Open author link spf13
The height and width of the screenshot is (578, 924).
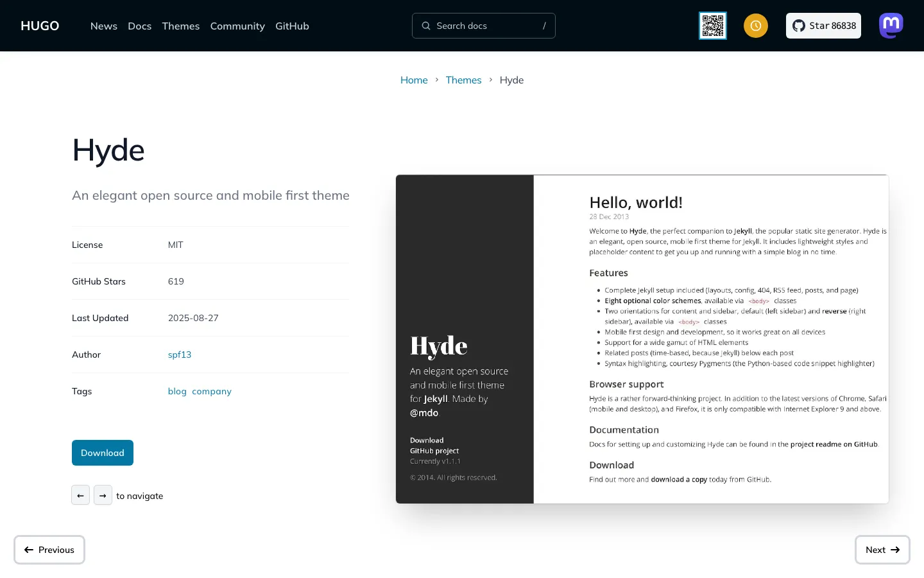point(180,355)
